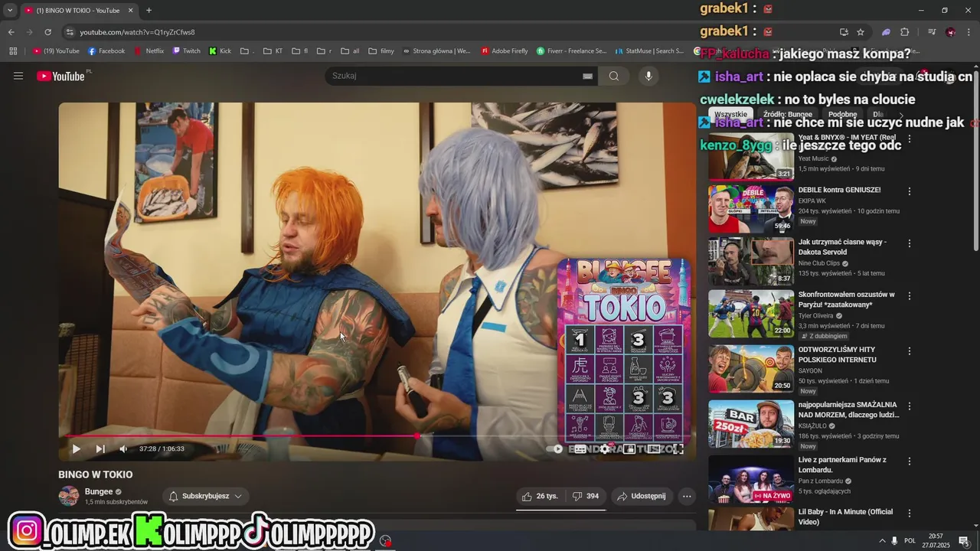
Task: Open more actions below the video
Action: tap(687, 496)
